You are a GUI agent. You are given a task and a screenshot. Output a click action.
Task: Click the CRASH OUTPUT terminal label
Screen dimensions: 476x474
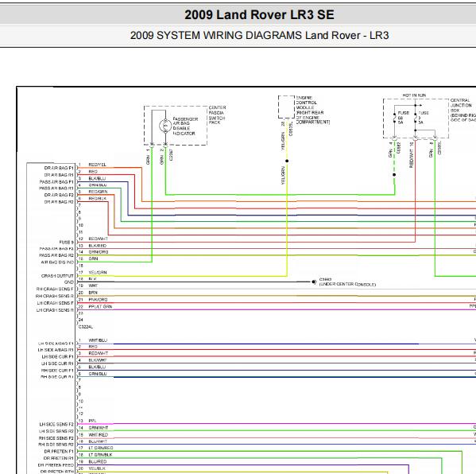[57, 276]
